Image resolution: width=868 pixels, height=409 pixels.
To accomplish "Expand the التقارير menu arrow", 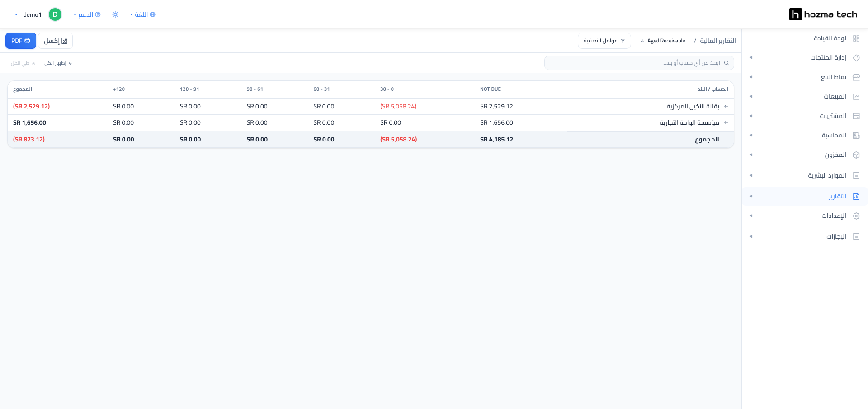I will pyautogui.click(x=751, y=196).
